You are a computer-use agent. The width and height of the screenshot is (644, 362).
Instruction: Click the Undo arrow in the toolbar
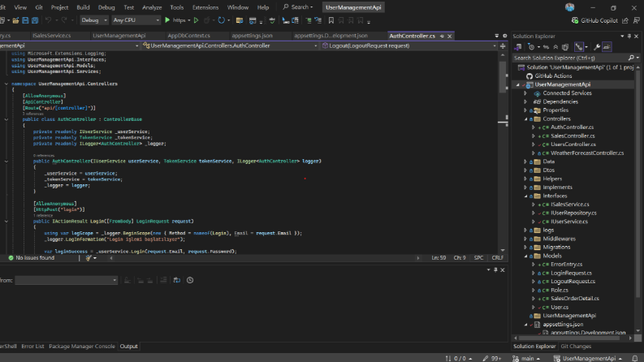(48, 20)
